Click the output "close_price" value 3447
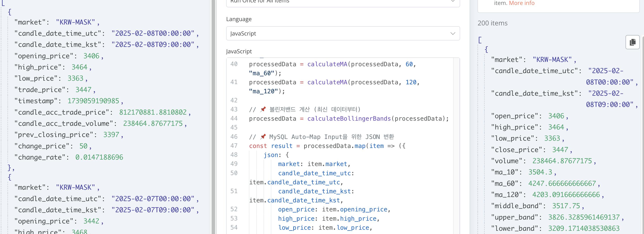 560,150
